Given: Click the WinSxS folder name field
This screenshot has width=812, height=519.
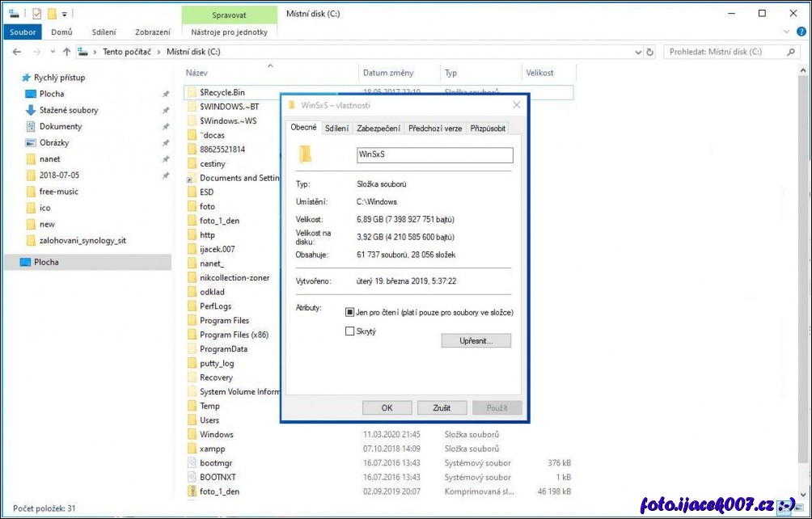Looking at the screenshot, I should (434, 154).
